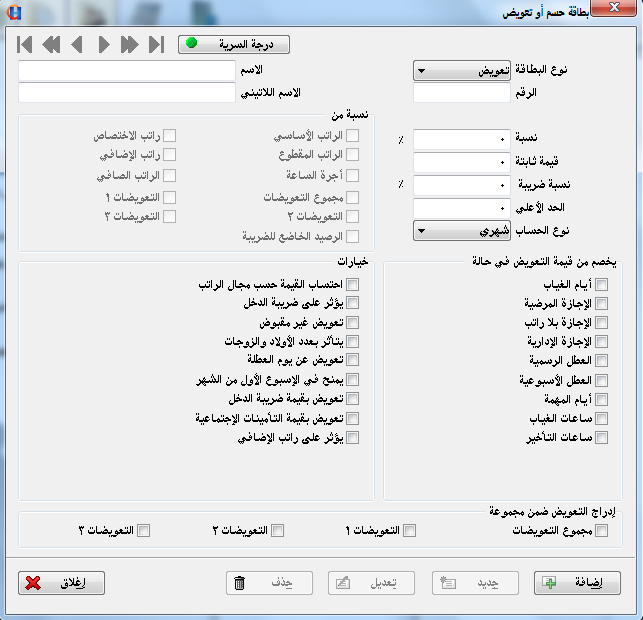Open the نوع البطاقة card type dropdown
The width and height of the screenshot is (643, 620).
pyautogui.click(x=462, y=71)
